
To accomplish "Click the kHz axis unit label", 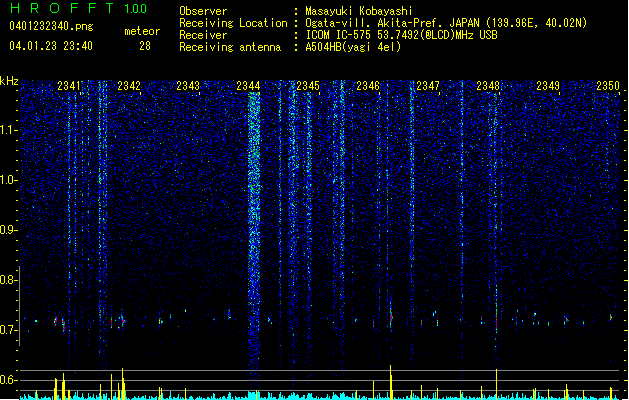I will point(9,81).
